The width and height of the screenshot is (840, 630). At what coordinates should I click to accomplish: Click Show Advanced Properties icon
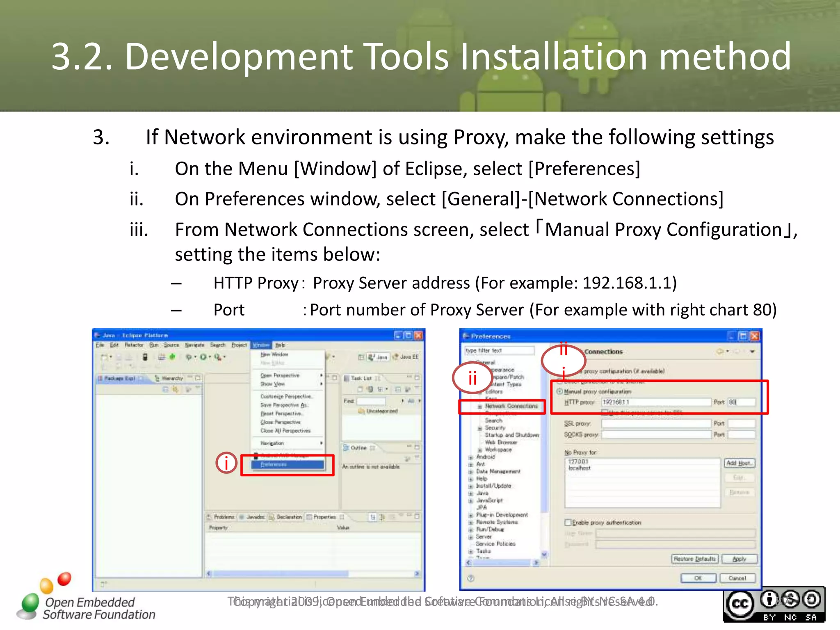coord(382,517)
